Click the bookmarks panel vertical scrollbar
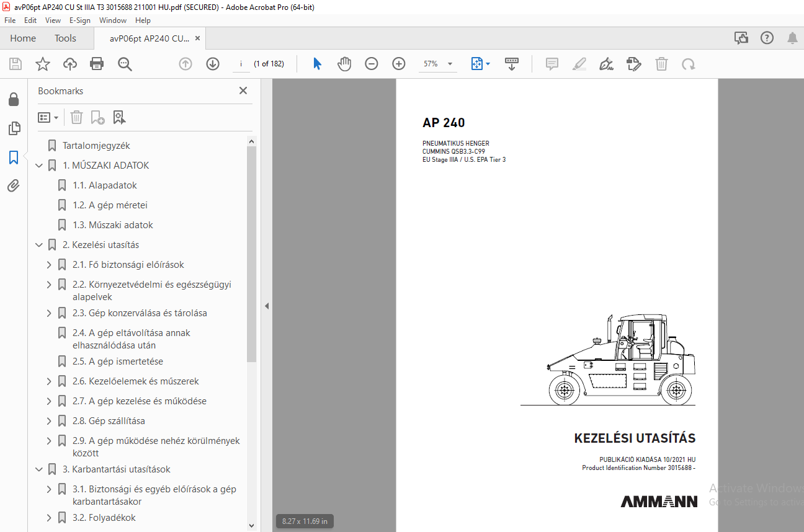Screen dimensions: 804x532 coord(251,254)
